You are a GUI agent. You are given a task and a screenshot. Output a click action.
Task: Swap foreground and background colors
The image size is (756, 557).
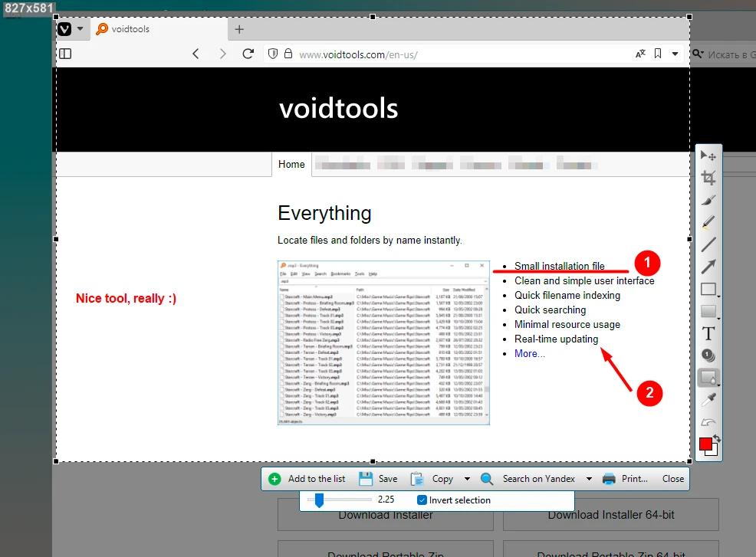tap(717, 438)
